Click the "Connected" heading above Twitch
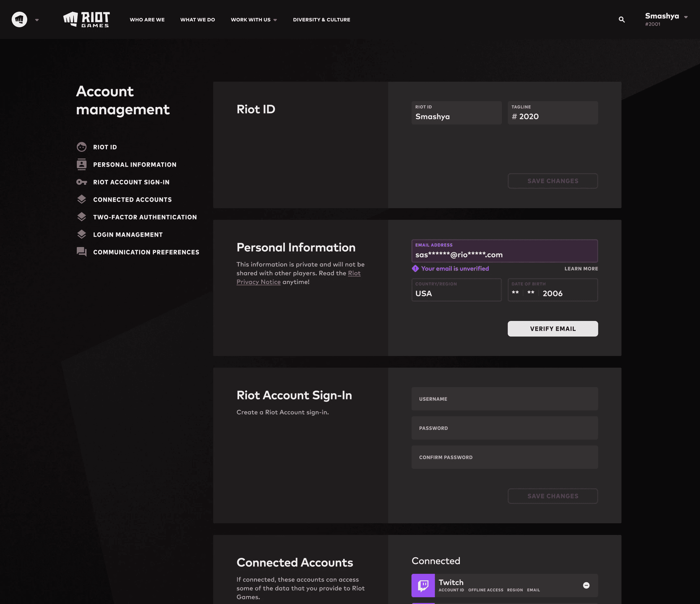The image size is (700, 604). tap(436, 561)
